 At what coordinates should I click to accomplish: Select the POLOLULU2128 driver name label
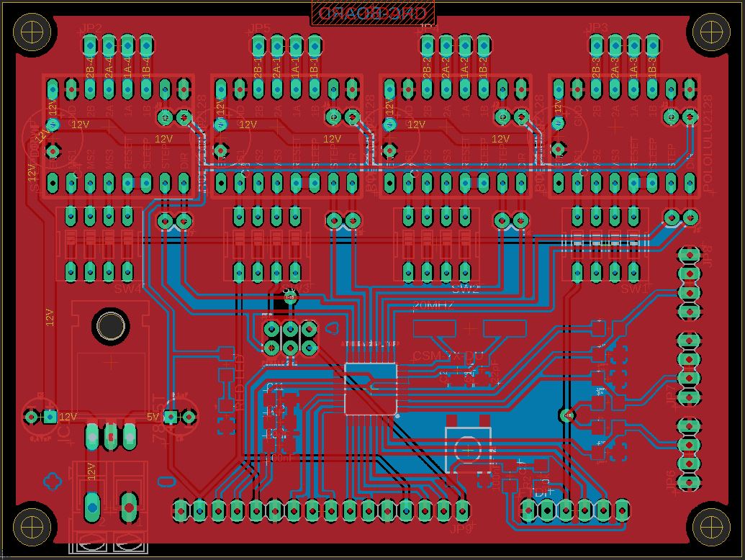708,143
